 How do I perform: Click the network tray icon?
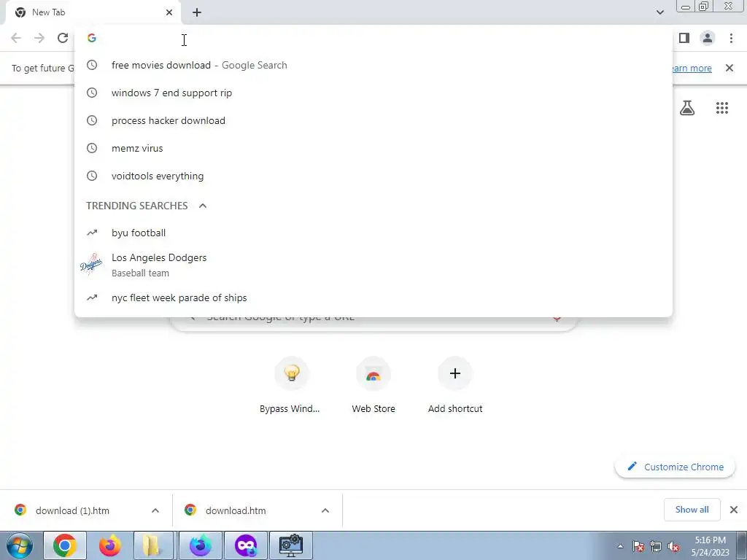click(x=656, y=546)
